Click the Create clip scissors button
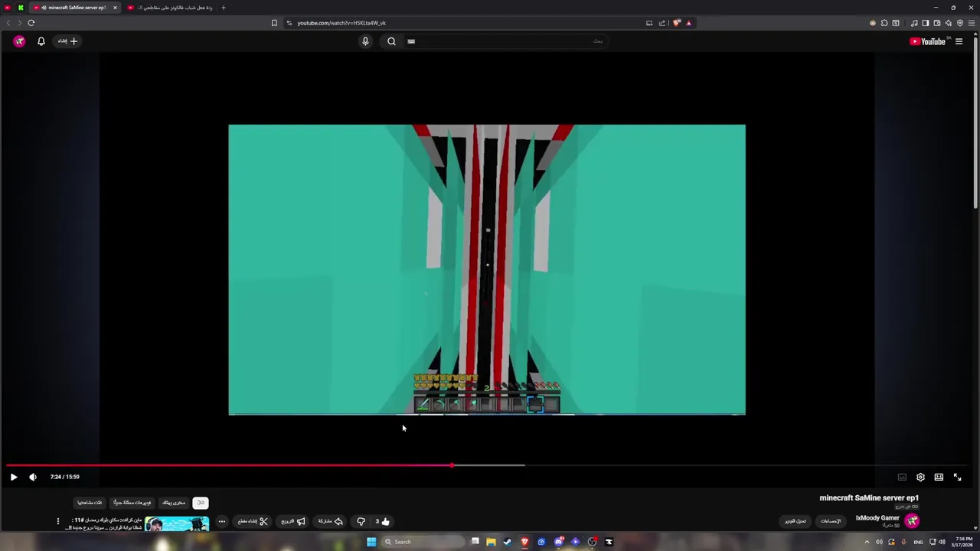 click(x=253, y=521)
